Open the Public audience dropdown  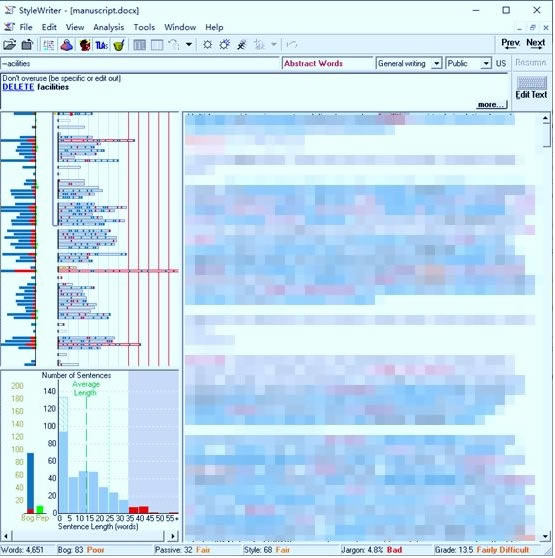tap(468, 64)
